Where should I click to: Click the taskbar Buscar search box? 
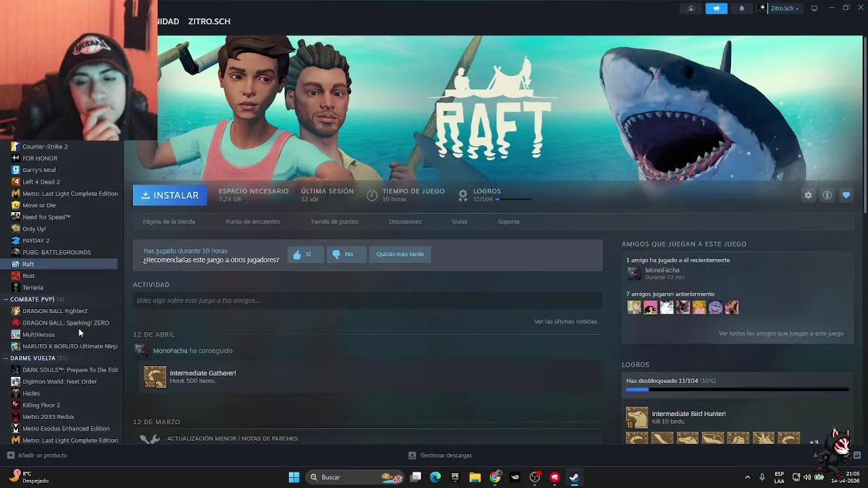tap(355, 477)
